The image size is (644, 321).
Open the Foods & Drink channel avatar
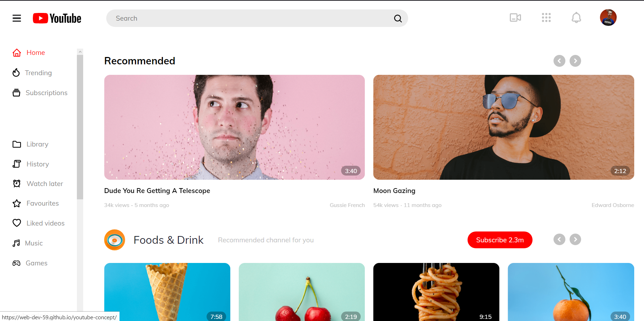click(x=115, y=240)
